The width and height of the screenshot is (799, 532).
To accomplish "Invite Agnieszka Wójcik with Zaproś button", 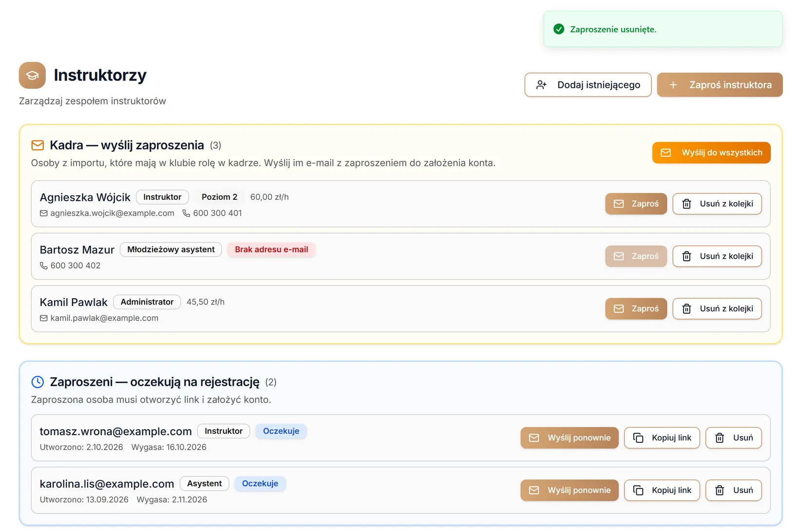I will pos(636,204).
